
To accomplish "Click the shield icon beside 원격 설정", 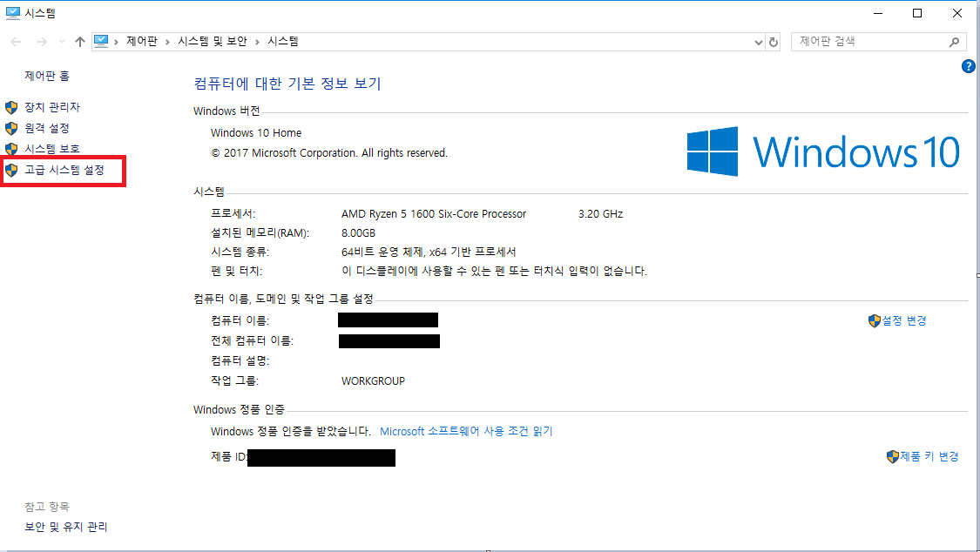I will [x=11, y=128].
